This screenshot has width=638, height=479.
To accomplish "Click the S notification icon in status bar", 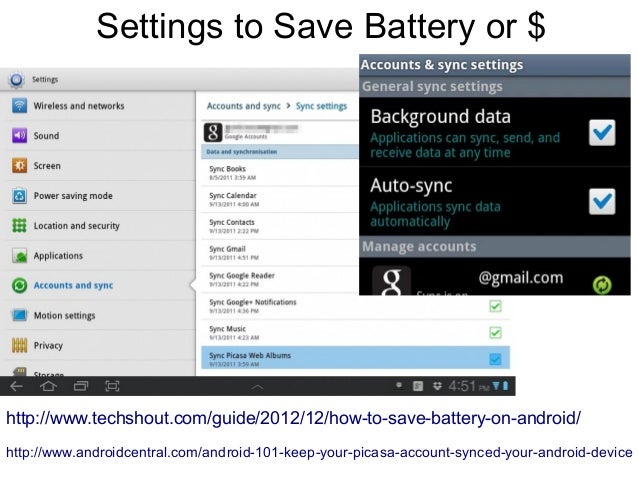I will click(x=418, y=386).
